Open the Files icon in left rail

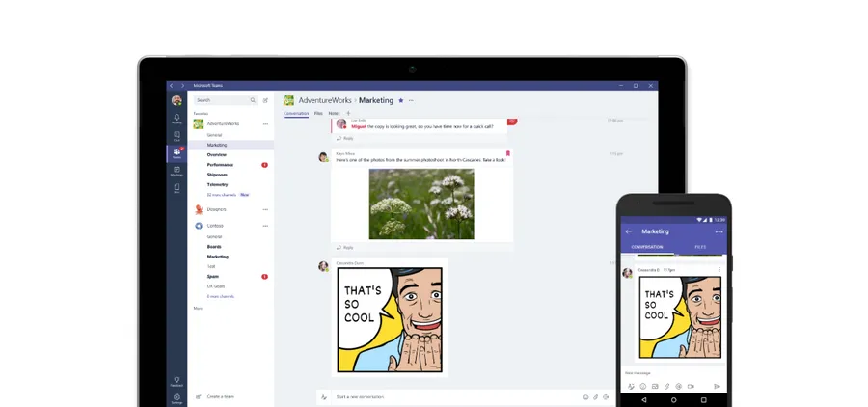point(176,188)
